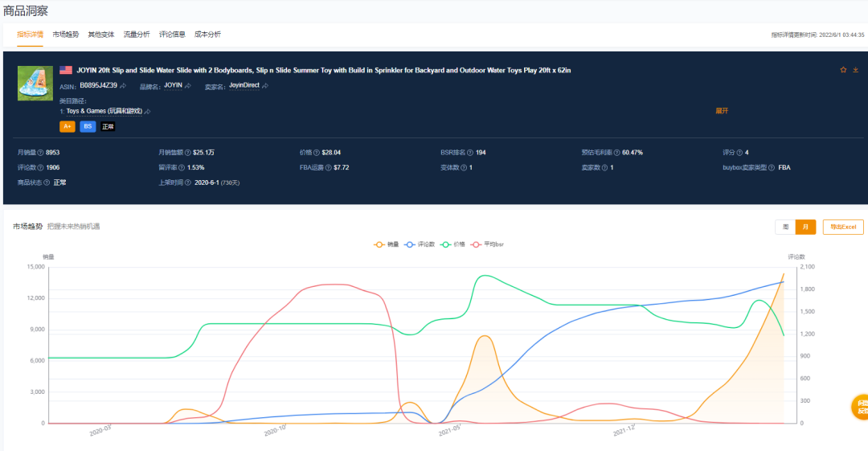Screen dimensions: 868x451
Task: Click the orange A+ badge
Action: click(67, 126)
